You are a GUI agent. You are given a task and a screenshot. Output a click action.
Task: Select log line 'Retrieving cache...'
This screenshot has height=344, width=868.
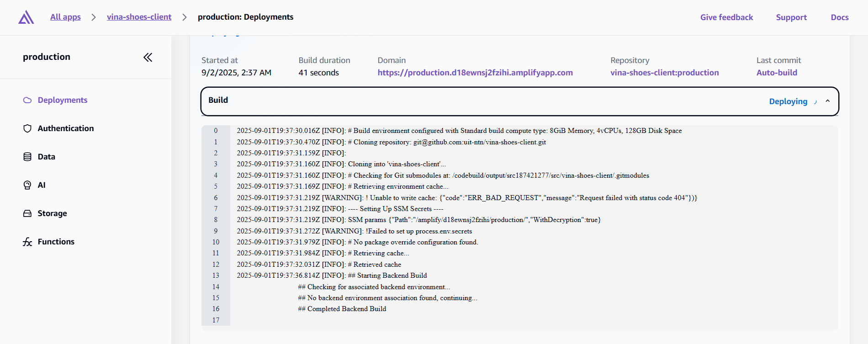click(323, 253)
